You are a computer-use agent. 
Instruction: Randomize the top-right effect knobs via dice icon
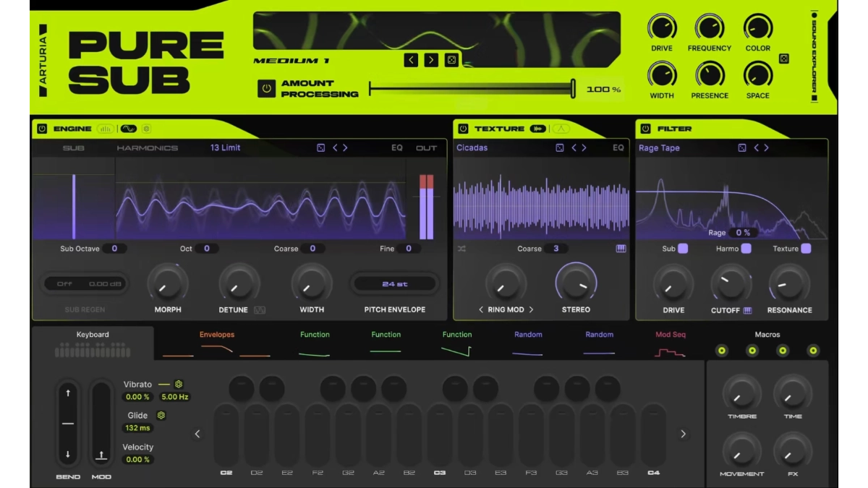(x=783, y=59)
